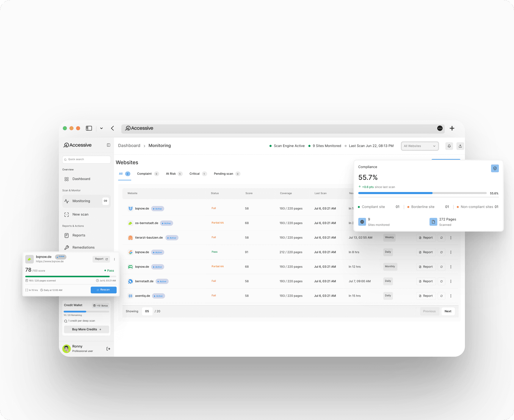
Task: Click Buy More Credits button
Action: tap(87, 329)
